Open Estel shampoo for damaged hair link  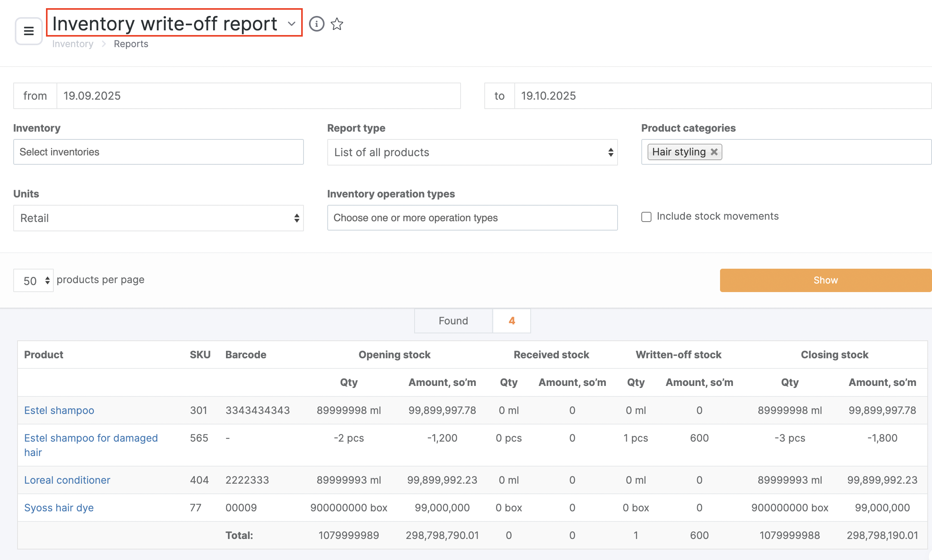[x=91, y=438]
